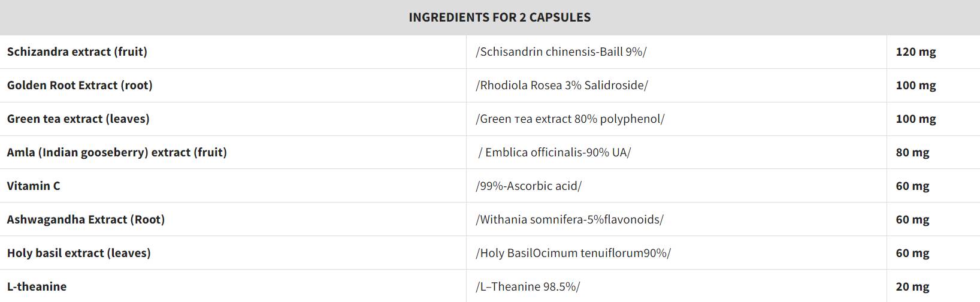This screenshot has width=980, height=302.
Task: Select Green tea extract (leaves) text
Action: pyautogui.click(x=78, y=119)
